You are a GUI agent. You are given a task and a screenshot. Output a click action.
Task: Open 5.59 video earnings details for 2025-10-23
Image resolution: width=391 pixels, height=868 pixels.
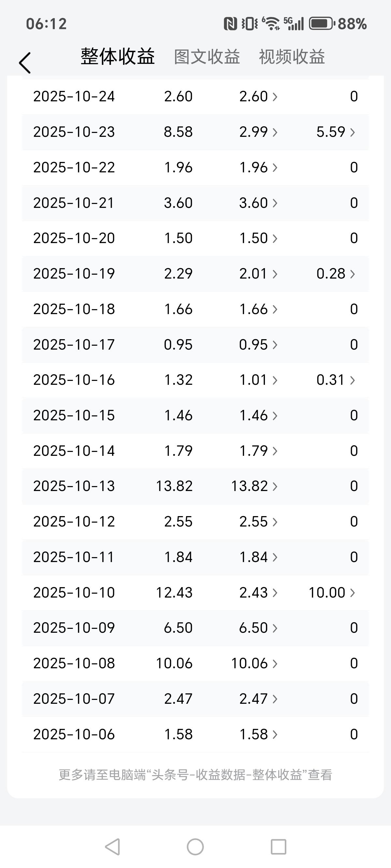(x=335, y=132)
